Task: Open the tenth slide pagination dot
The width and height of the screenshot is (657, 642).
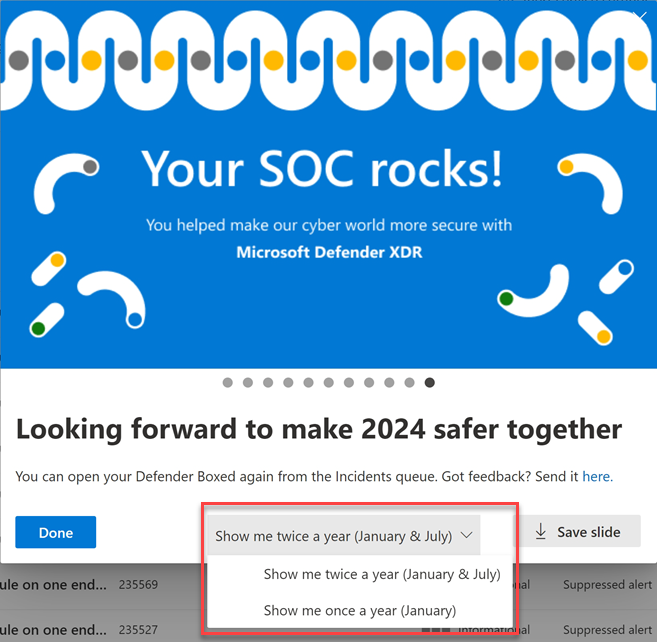Action: tap(410, 383)
